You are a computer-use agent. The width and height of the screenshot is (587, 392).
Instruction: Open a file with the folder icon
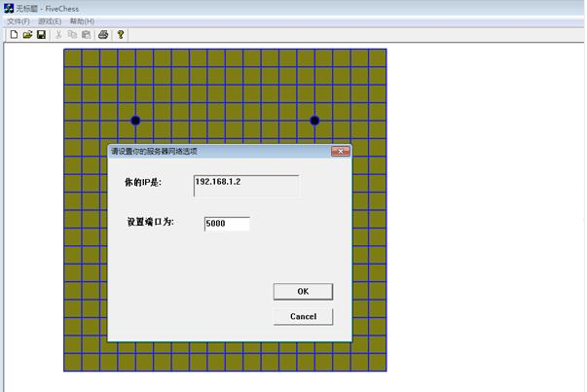[27, 35]
